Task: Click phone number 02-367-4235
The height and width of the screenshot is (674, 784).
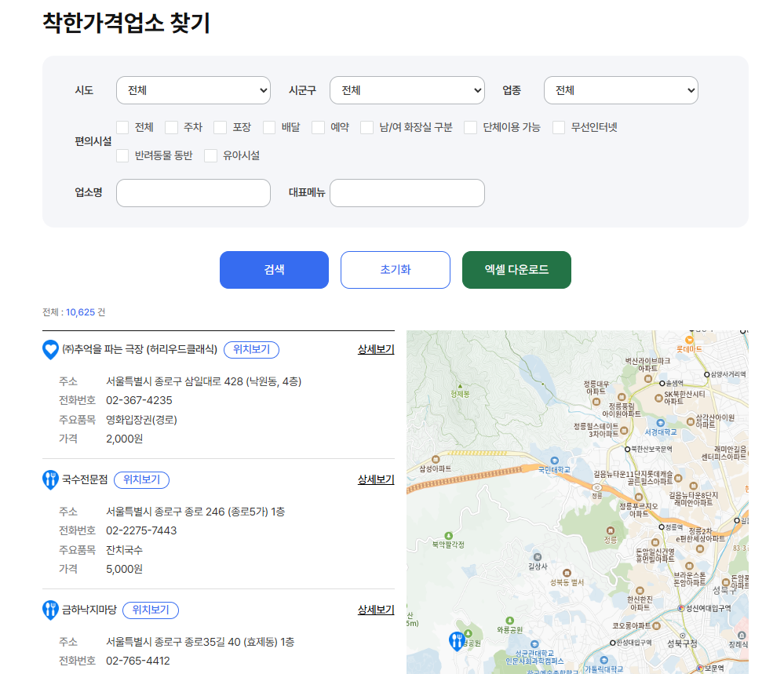Action: [x=139, y=400]
